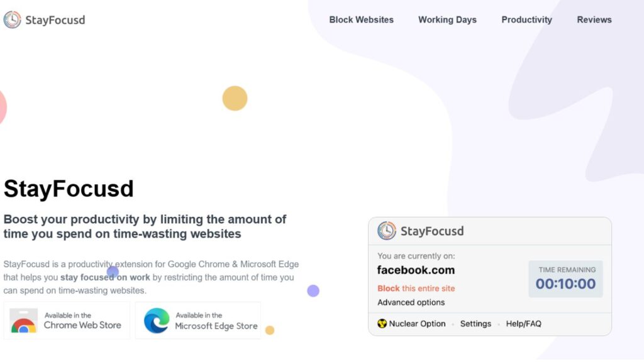Open the Reviews navigation item

pyautogui.click(x=594, y=19)
